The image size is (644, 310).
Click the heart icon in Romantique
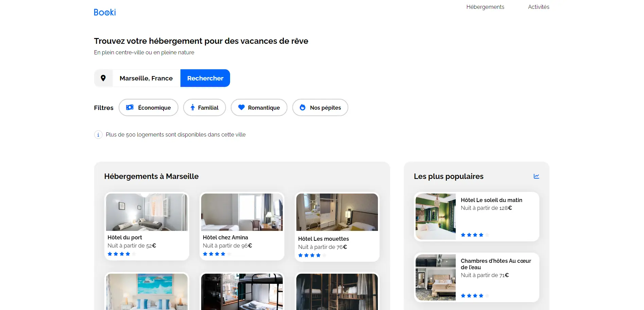tap(241, 107)
